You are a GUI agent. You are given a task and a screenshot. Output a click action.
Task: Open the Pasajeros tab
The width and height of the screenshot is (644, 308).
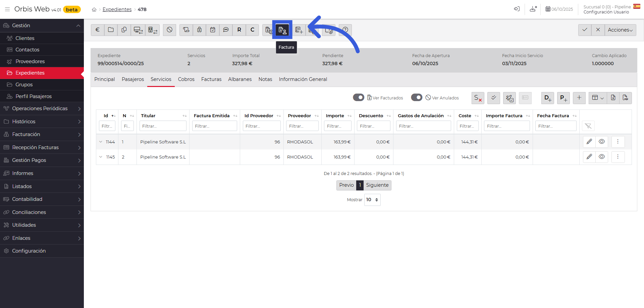[x=132, y=79]
